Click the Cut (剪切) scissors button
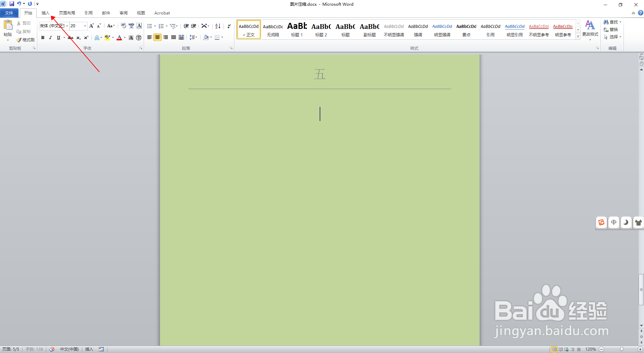This screenshot has height=353, width=644. 24,23
